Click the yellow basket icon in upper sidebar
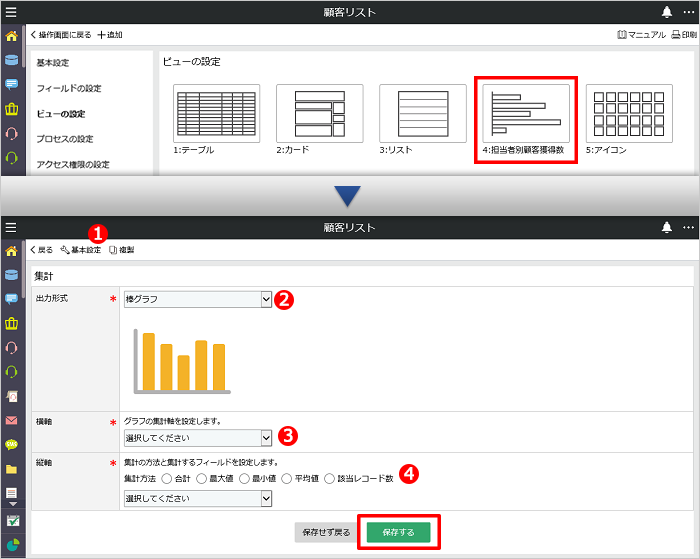 coord(12,108)
